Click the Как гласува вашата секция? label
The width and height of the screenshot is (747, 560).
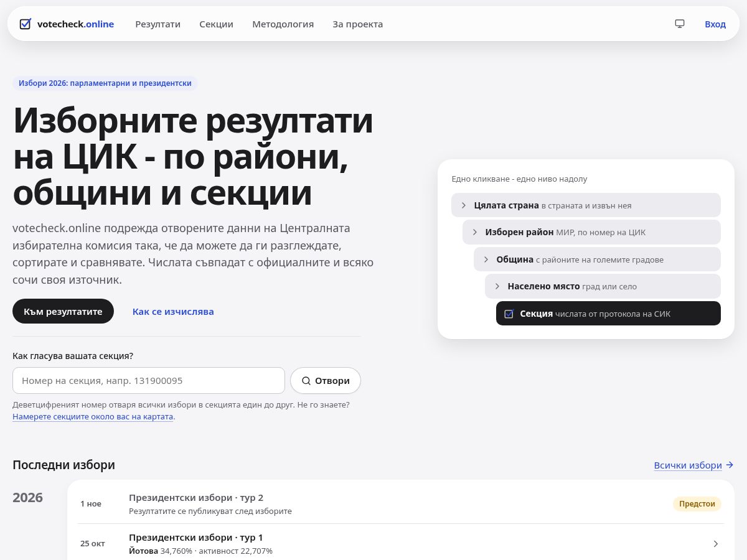coord(73,356)
